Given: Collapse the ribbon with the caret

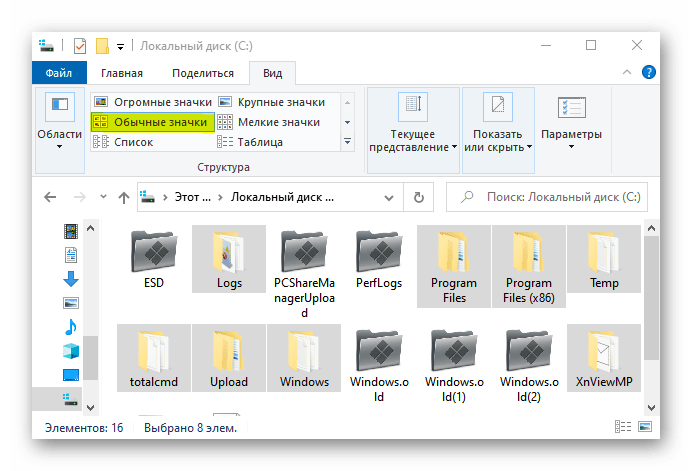Looking at the screenshot, I should coord(627,72).
